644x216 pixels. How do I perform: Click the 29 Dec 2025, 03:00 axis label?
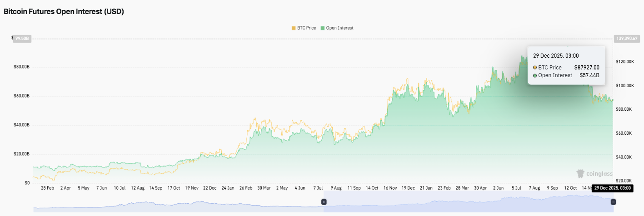(x=612, y=188)
